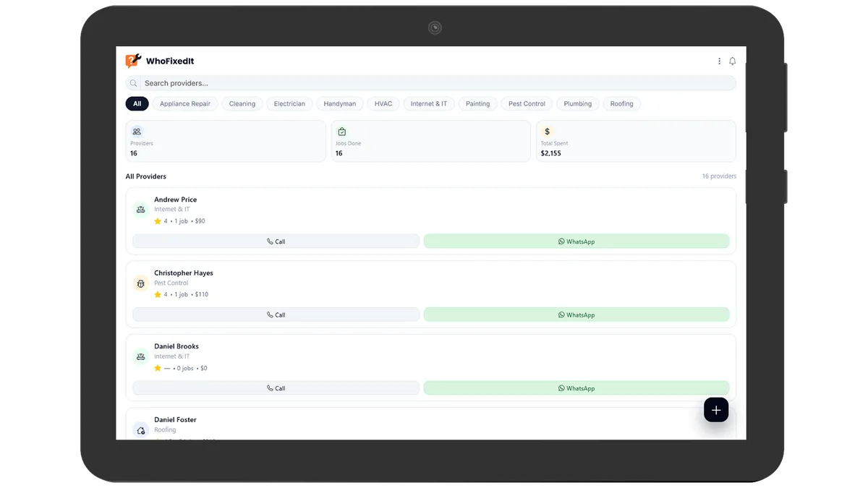Filter by Pest Control chip
868x488 pixels.
(527, 103)
